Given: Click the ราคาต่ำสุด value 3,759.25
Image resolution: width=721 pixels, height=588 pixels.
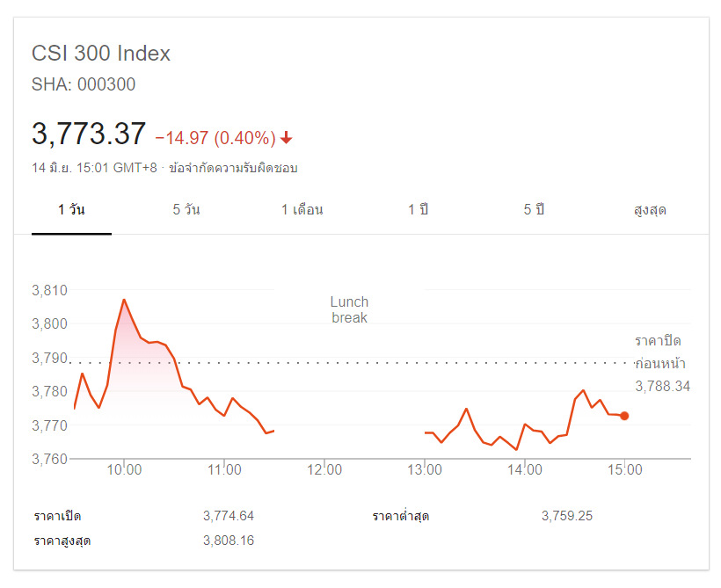Looking at the screenshot, I should (567, 516).
